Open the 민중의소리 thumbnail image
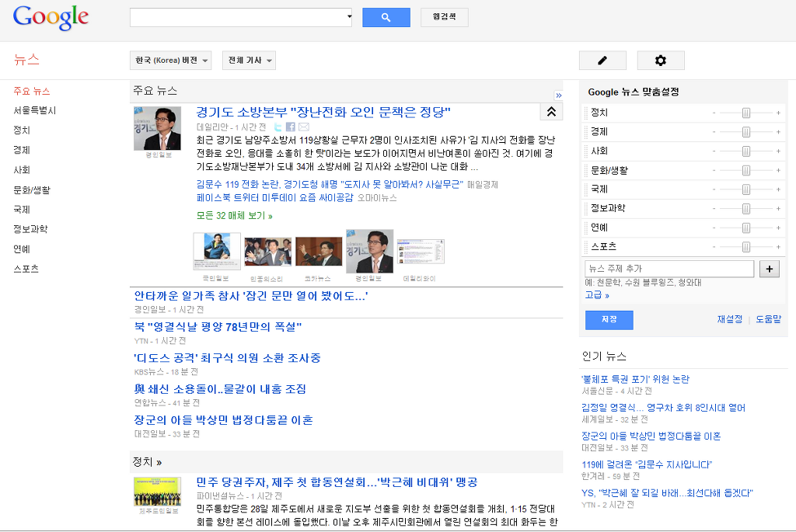796x532 pixels. coord(267,252)
